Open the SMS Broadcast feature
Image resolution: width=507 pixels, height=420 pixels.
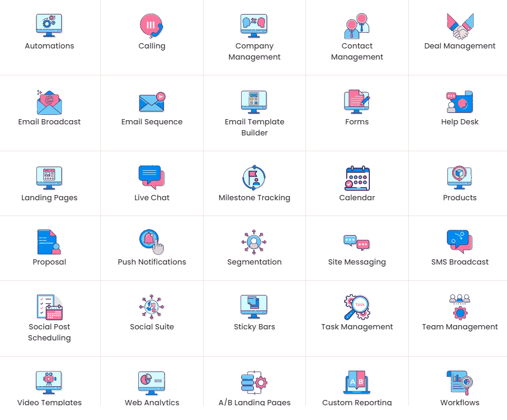click(459, 241)
